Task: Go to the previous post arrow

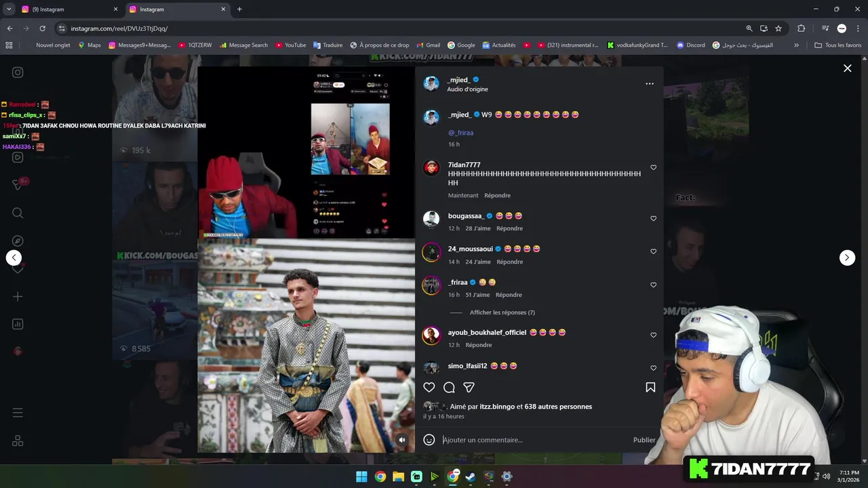Action: point(14,258)
